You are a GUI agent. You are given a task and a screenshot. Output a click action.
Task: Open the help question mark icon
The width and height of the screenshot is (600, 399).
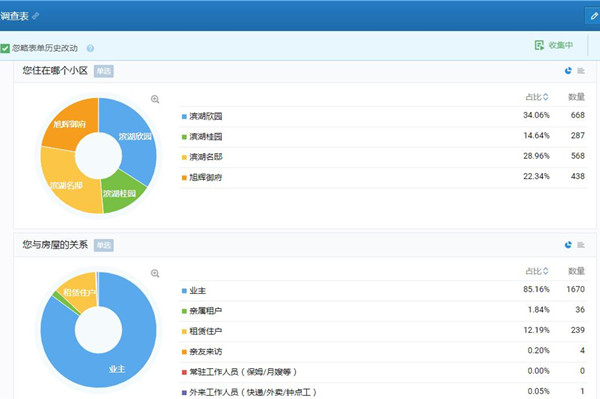[90, 48]
